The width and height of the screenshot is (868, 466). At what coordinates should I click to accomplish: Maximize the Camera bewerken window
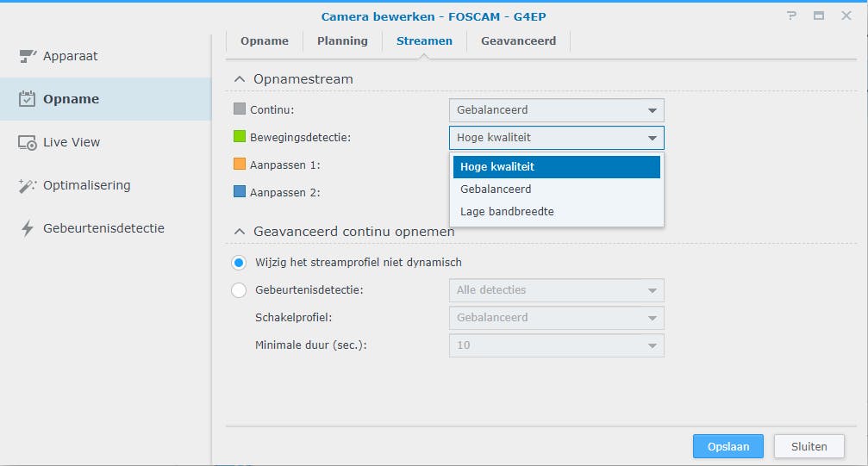tap(819, 16)
